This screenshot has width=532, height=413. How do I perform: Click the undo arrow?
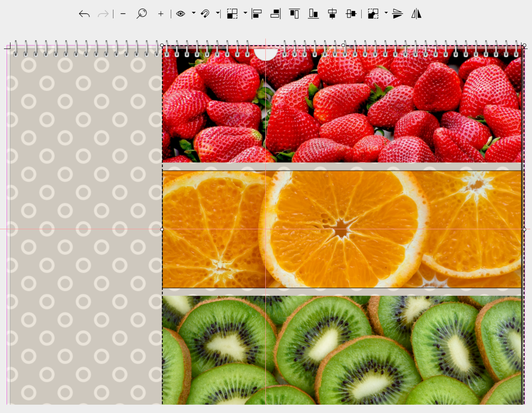pos(84,14)
